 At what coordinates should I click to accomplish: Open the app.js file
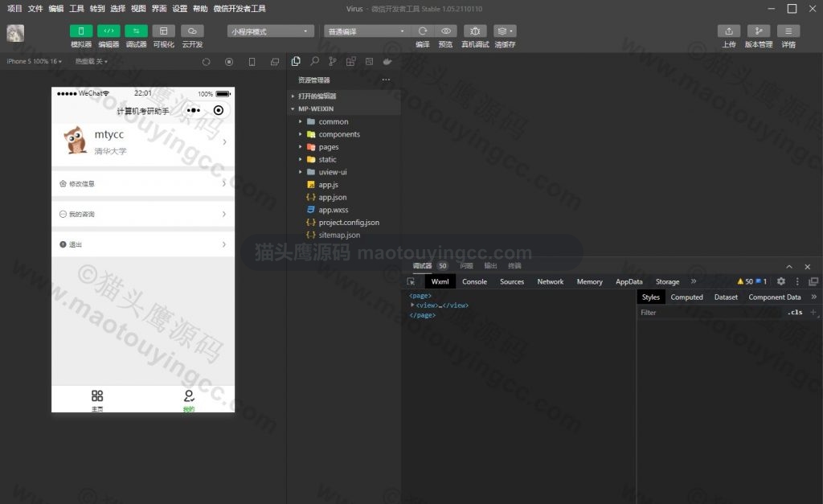[344, 184]
